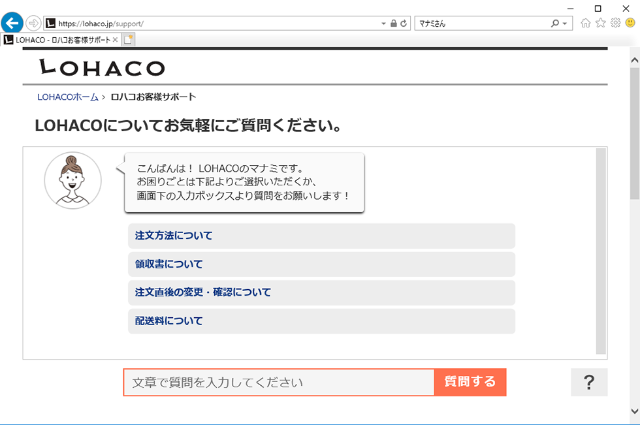
Task: Click the question text input box
Action: pos(279,382)
